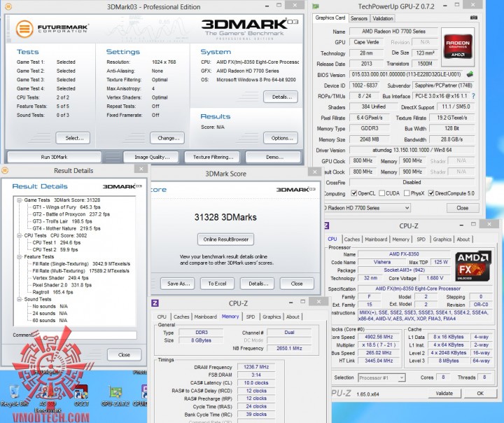Open the OCCT desktop shortcut

pyautogui.click(x=81, y=396)
